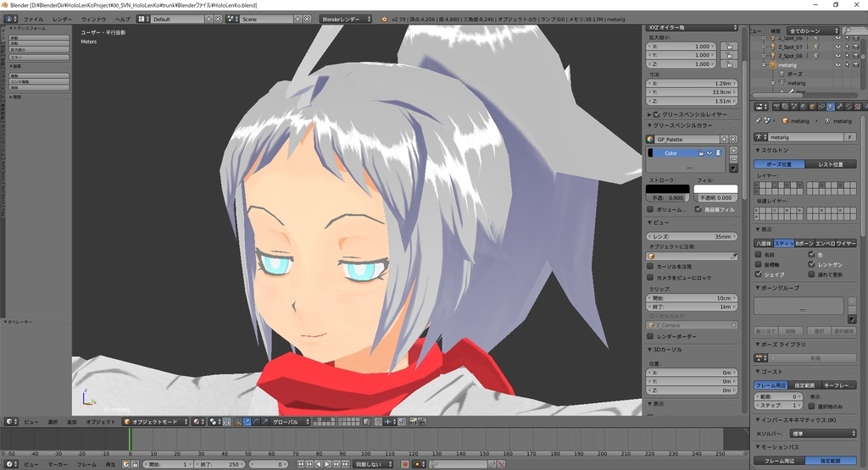
Task: Unlink GP_Palette with the X icon
Action: pyautogui.click(x=733, y=140)
